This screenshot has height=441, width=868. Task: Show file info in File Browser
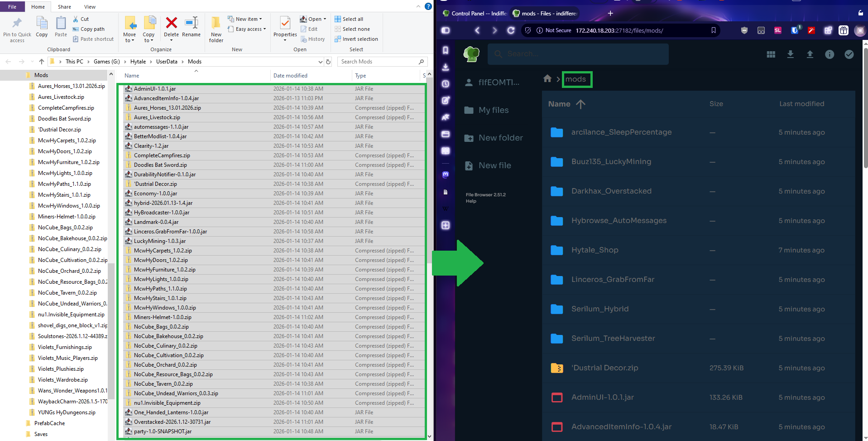tap(829, 54)
